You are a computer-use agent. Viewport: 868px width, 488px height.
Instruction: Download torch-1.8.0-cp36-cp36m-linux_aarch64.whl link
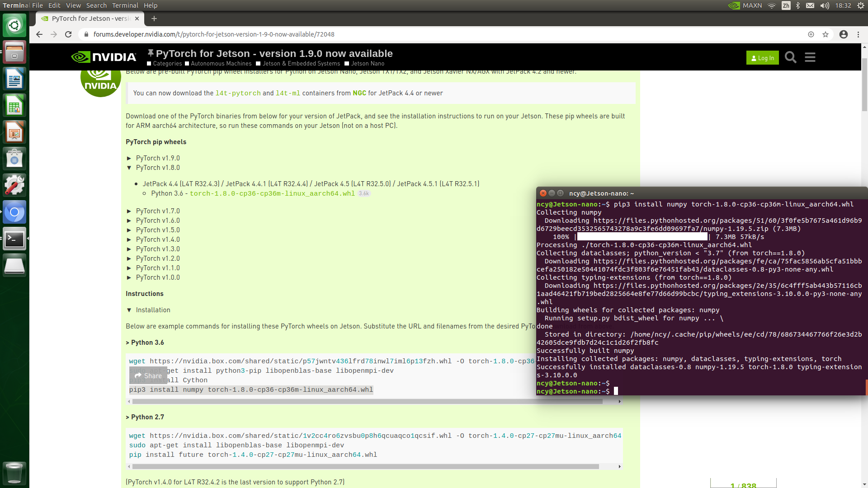[x=272, y=193]
